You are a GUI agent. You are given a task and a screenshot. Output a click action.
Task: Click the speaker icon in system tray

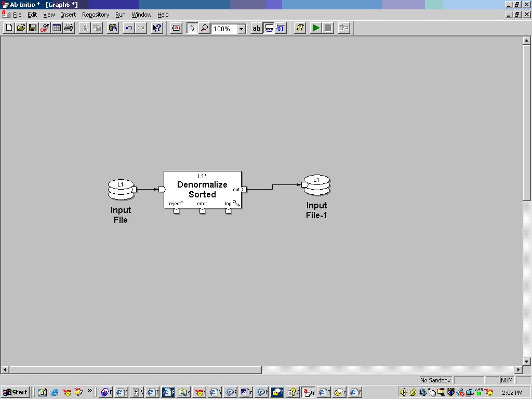403,392
